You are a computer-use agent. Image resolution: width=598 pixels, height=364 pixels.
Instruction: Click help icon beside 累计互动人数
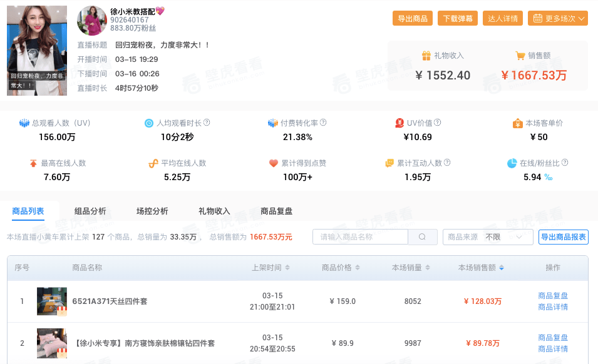click(x=447, y=163)
